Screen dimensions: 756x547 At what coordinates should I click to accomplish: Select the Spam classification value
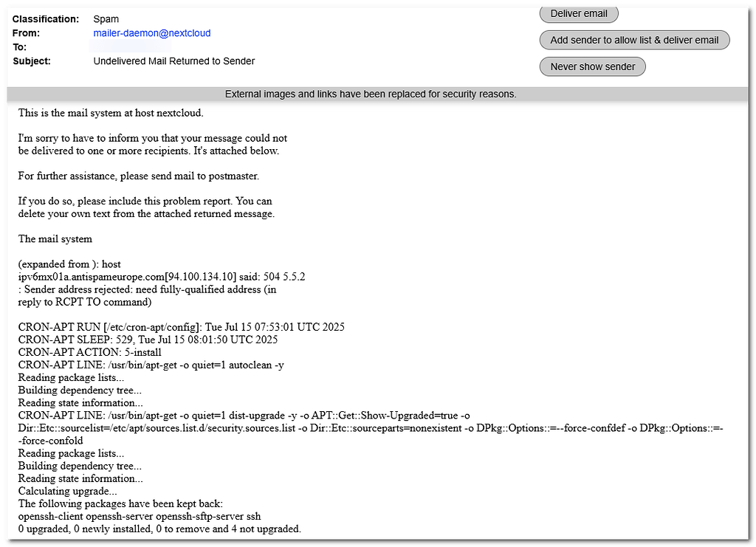[105, 18]
